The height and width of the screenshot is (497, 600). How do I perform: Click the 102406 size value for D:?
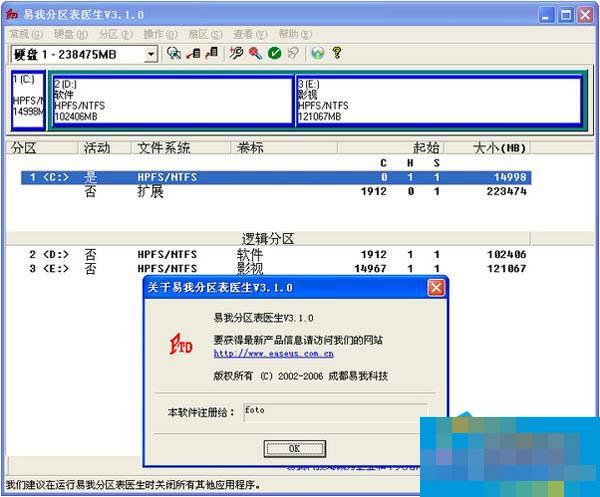pyautogui.click(x=507, y=254)
